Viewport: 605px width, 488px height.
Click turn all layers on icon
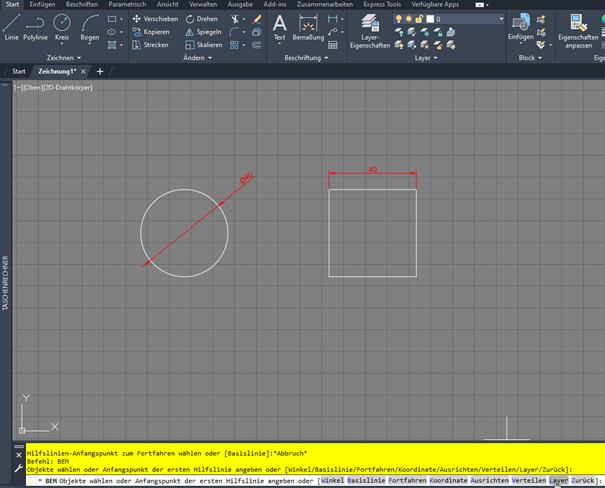click(x=399, y=45)
